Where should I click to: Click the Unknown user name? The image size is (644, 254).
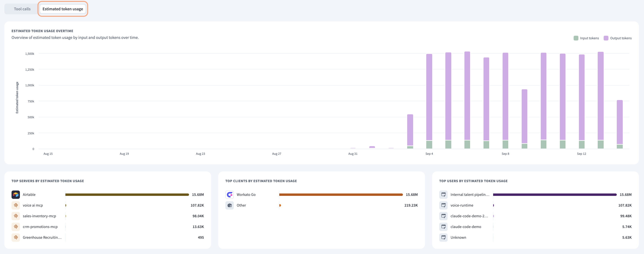tap(458, 238)
